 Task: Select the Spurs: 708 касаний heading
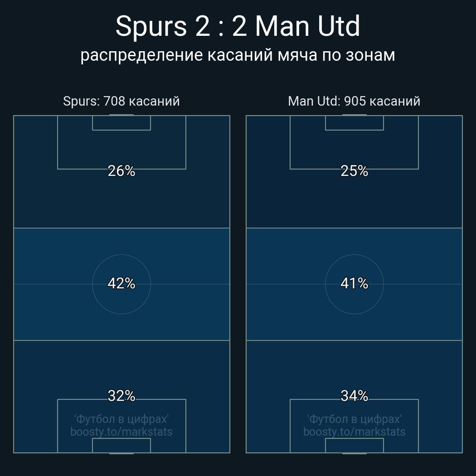pos(121,102)
